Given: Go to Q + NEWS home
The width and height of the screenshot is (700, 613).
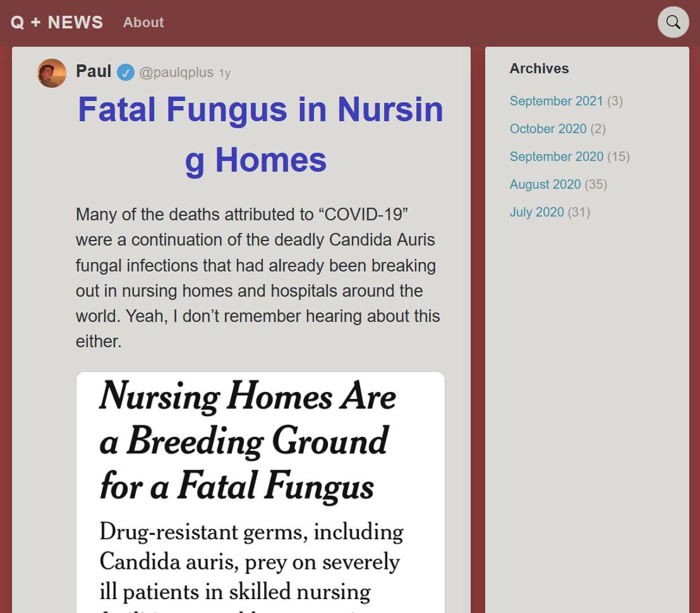Looking at the screenshot, I should click(57, 22).
